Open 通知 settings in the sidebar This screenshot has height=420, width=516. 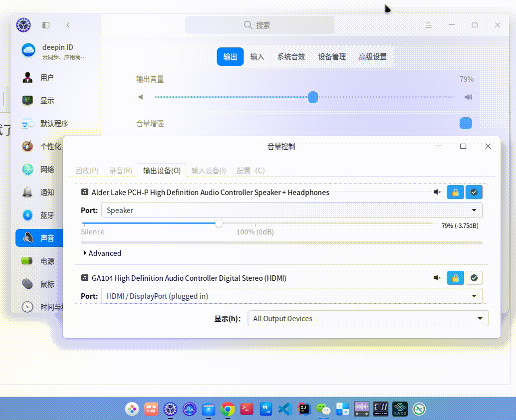coord(39,192)
